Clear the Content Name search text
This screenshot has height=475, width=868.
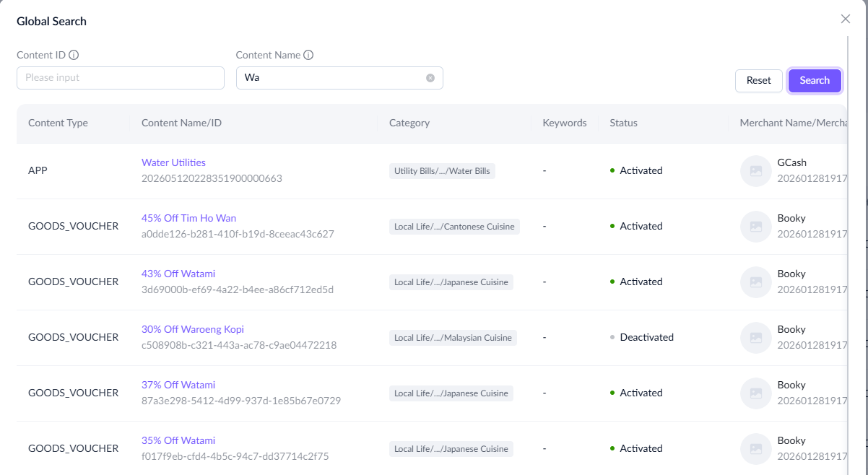click(x=430, y=78)
